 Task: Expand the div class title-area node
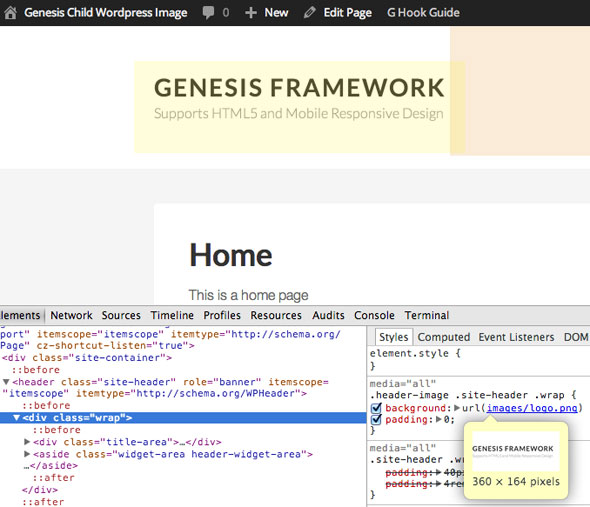point(27,442)
